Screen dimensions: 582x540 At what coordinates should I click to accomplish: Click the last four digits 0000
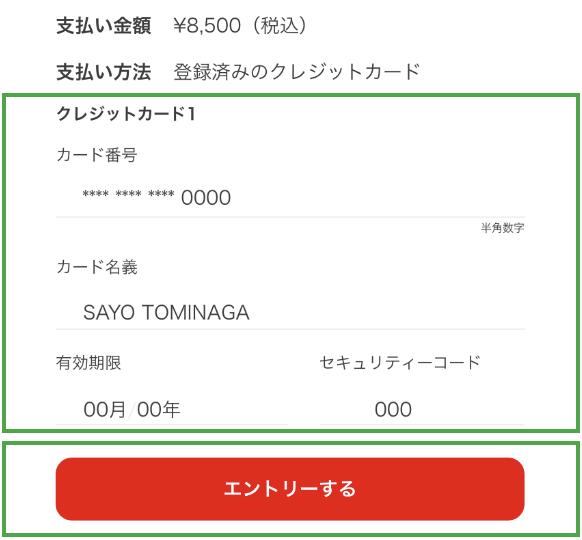[x=206, y=197]
